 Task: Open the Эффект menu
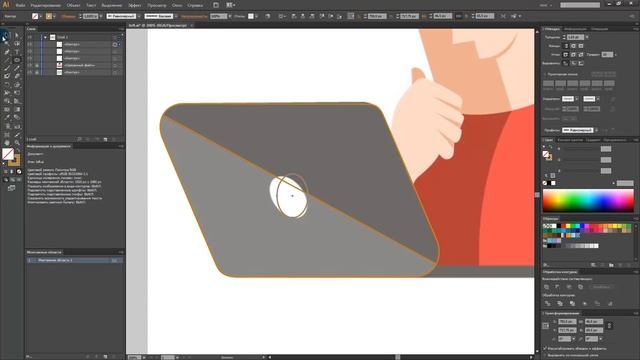click(135, 5)
